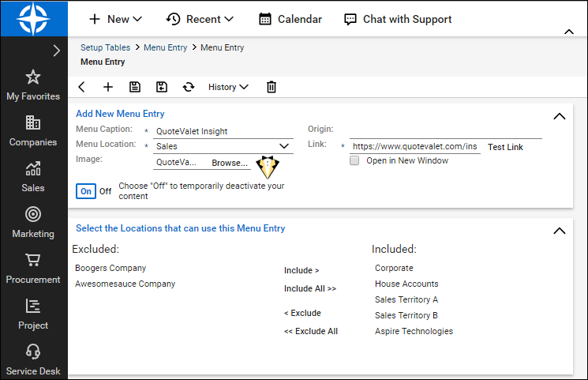This screenshot has width=588, height=380.
Task: Toggle the On/Off switch for menu entry
Action: point(94,191)
